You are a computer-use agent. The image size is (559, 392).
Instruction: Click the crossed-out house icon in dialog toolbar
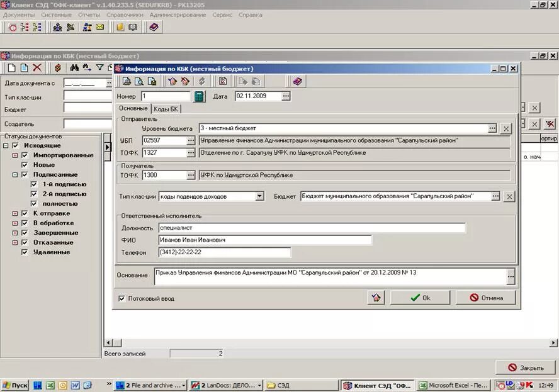click(x=185, y=81)
